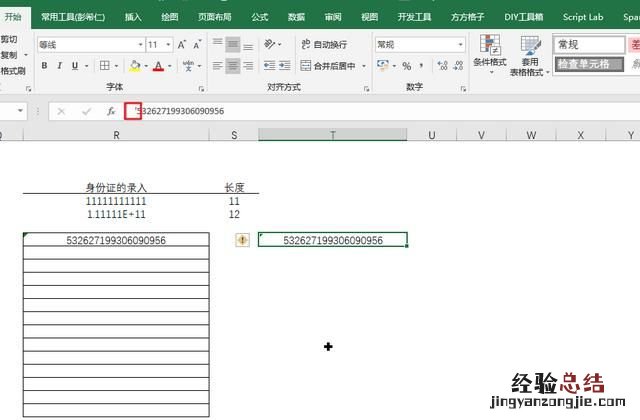Screen dimensions: 640x420
Task: Click the increase font size icon
Action: pyautogui.click(x=182, y=45)
